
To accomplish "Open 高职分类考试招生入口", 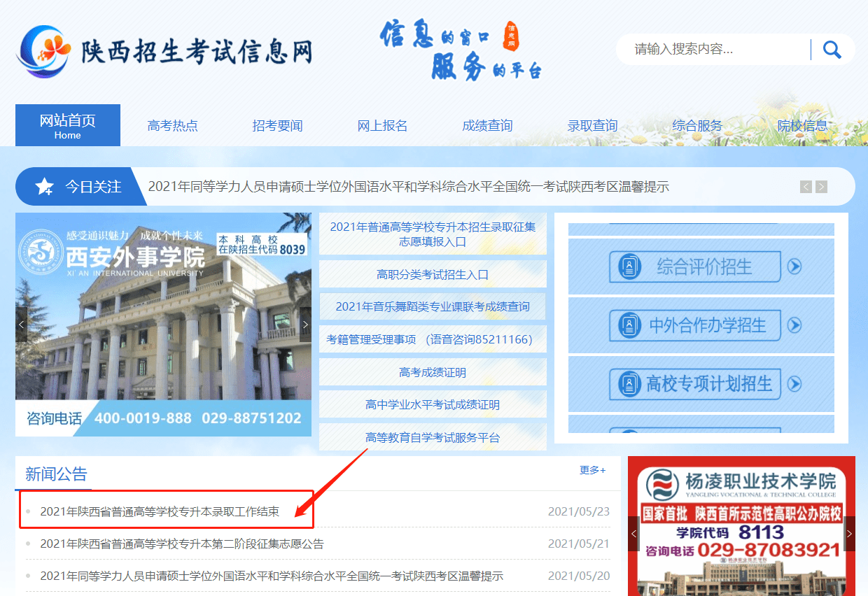I will [433, 274].
